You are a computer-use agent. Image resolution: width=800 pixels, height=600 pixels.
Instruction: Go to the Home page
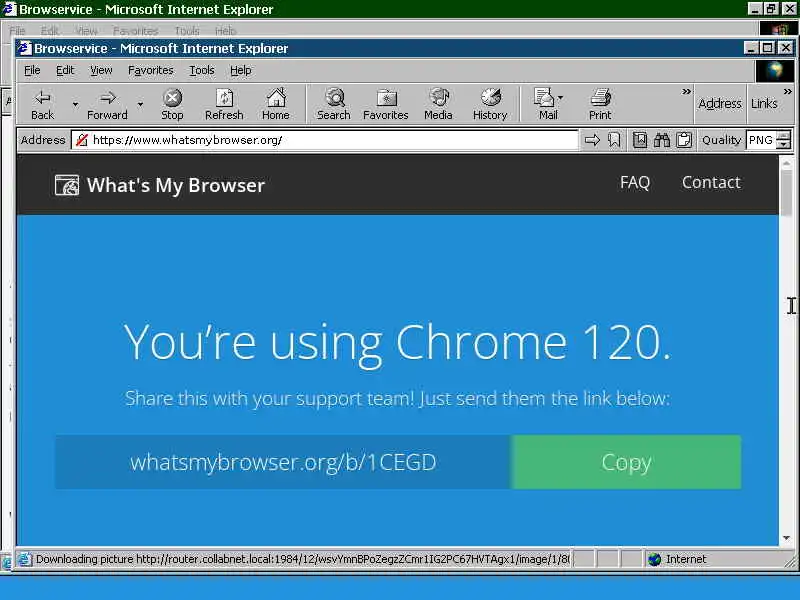(276, 105)
